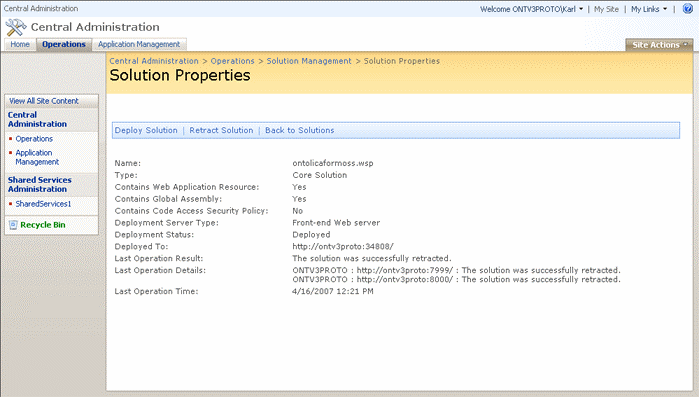Go to My Site link

pyautogui.click(x=606, y=9)
